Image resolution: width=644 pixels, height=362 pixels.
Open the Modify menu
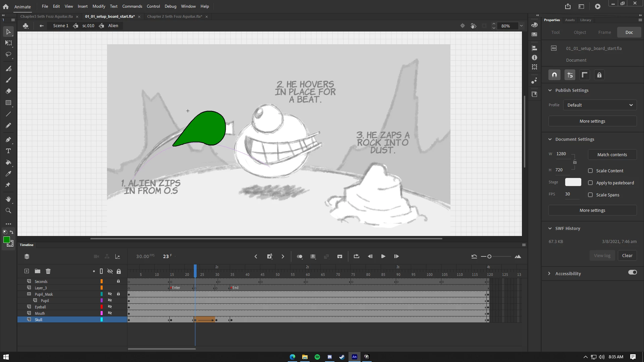point(99,6)
